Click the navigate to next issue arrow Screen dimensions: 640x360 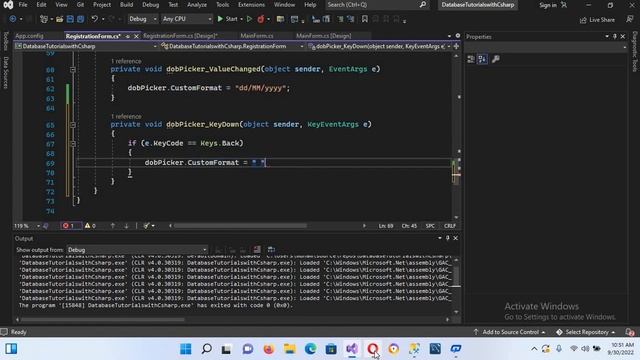(126, 226)
